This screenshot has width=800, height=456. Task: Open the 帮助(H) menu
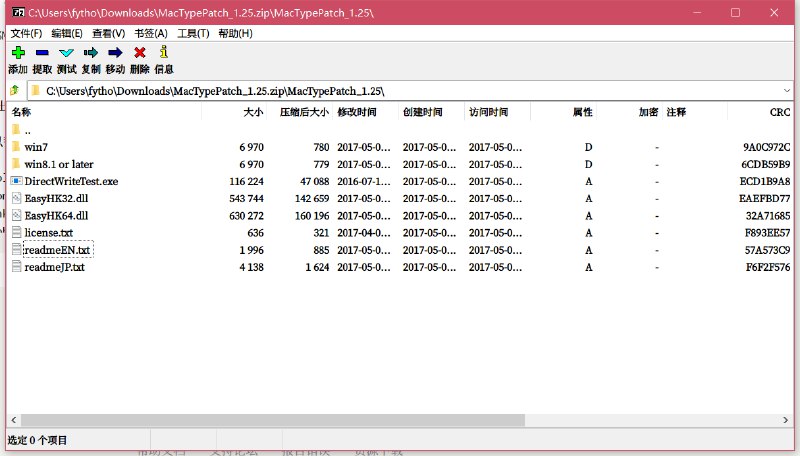235,34
